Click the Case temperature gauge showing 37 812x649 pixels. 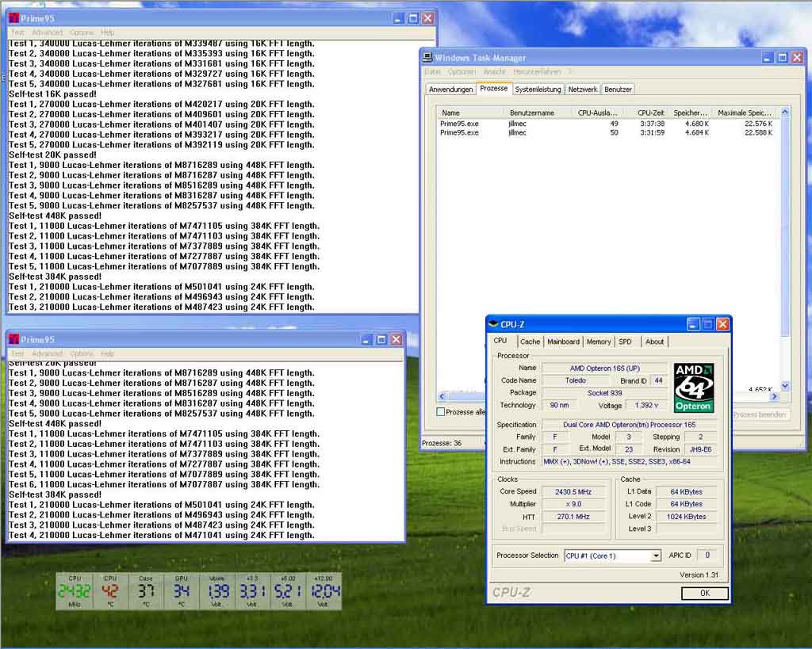click(146, 591)
